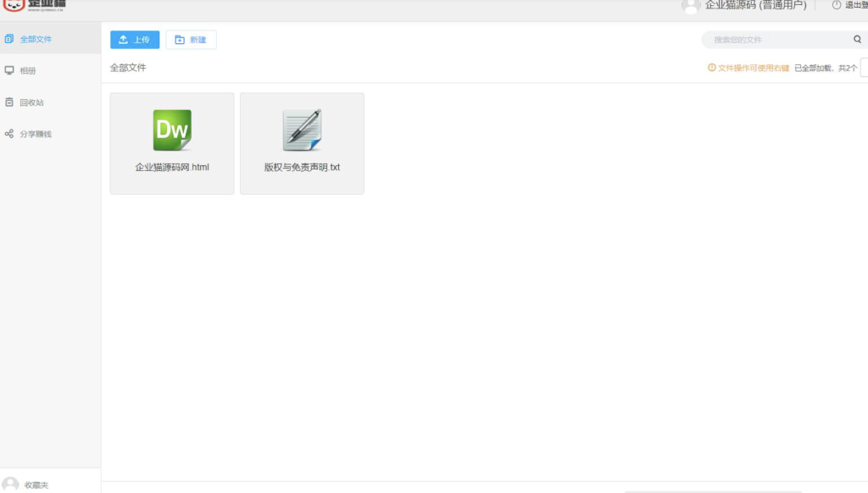Click the avatar icon beside 收藏夹

point(10,485)
